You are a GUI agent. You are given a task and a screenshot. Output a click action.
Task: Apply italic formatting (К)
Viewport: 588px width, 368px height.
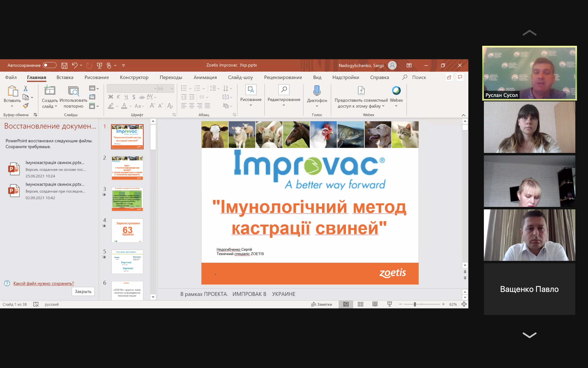(x=118, y=97)
